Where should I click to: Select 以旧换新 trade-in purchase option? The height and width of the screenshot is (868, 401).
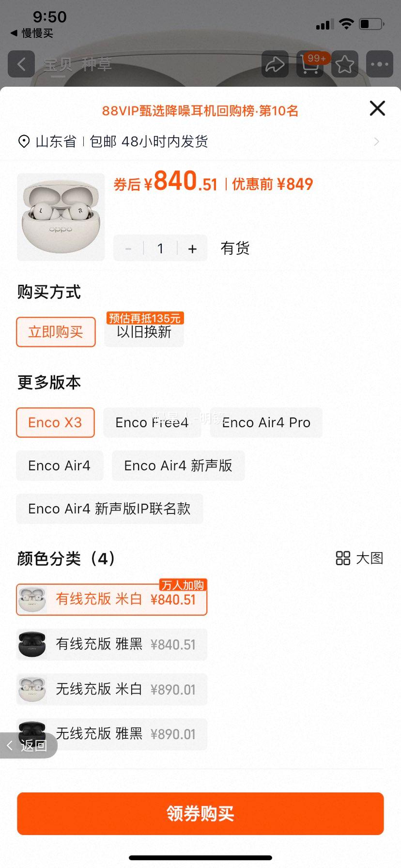pos(144,332)
